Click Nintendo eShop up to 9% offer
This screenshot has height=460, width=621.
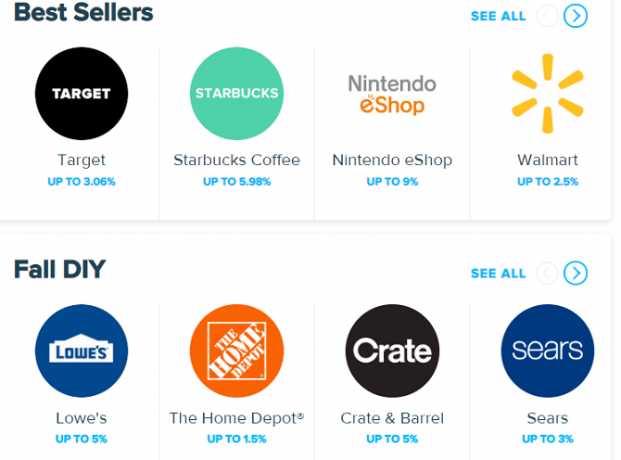point(392,181)
